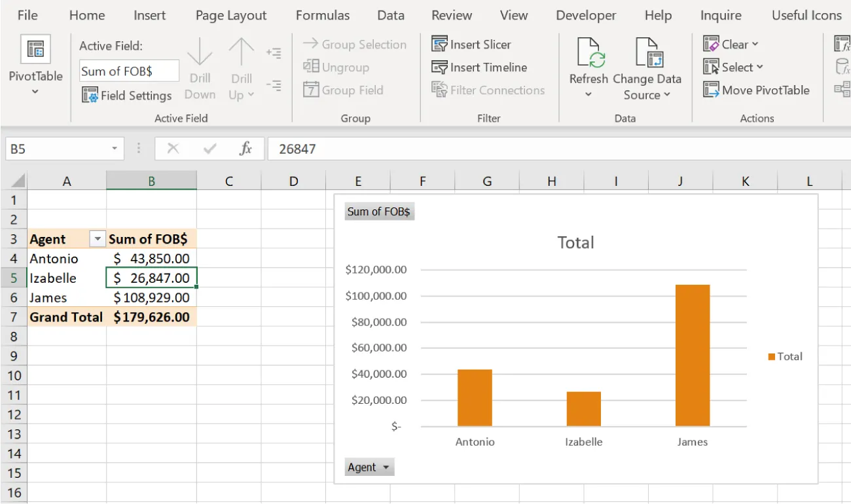Click the Expand Field icon
This screenshot has width=851, height=504.
tap(274, 52)
